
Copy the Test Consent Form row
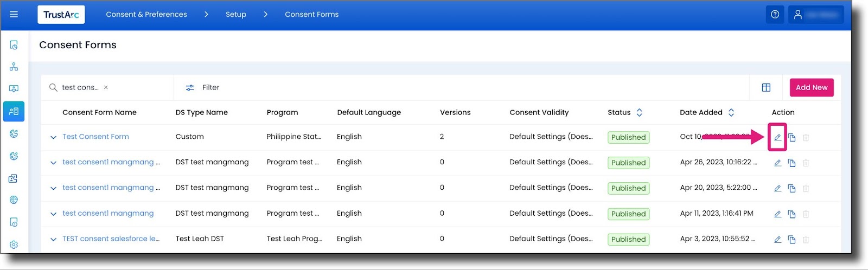pos(792,137)
